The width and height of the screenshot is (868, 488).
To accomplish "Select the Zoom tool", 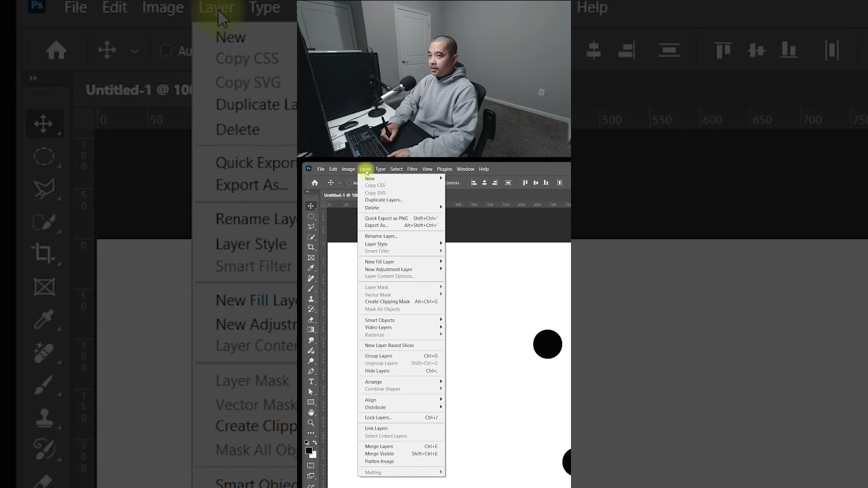I will 311,423.
